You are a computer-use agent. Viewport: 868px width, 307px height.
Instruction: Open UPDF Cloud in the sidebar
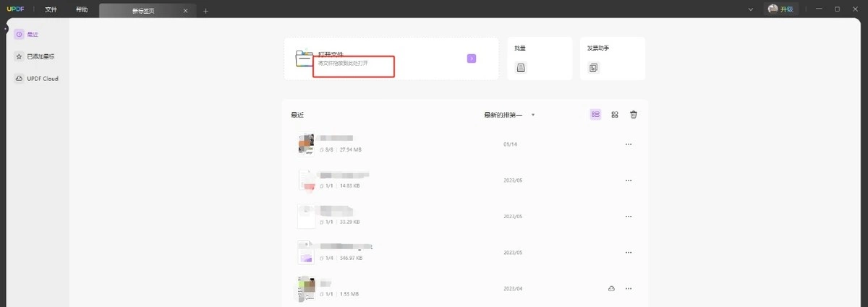(42, 78)
